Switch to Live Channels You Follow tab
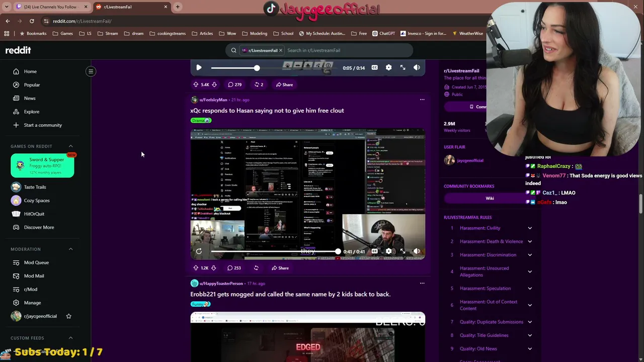 (x=50, y=7)
